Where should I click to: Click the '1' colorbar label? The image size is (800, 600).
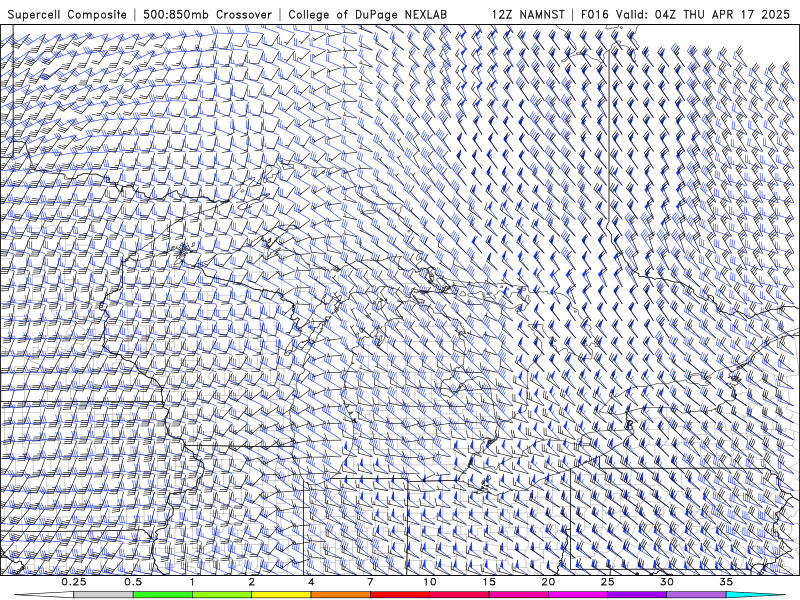coord(192,582)
